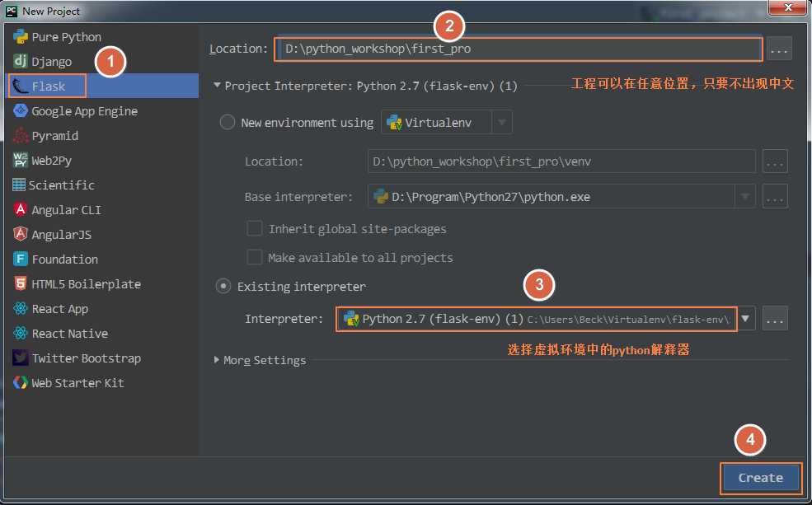Click the React App atom icon
Image resolution: width=812 pixels, height=505 pixels.
[x=20, y=308]
